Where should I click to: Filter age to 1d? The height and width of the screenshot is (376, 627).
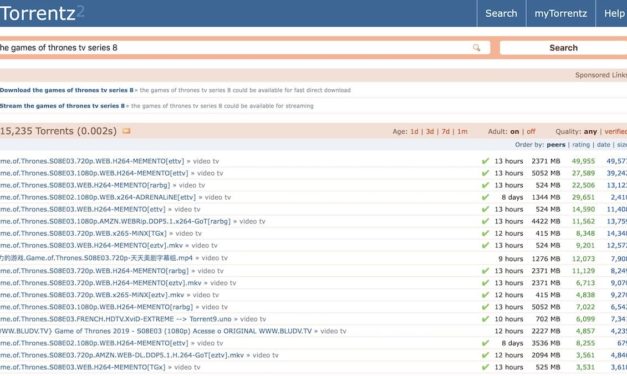[x=414, y=132]
